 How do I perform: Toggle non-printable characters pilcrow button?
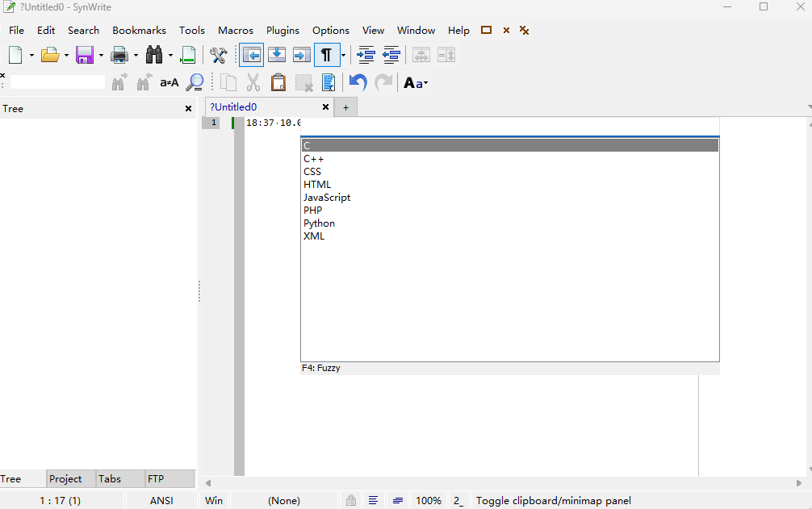pyautogui.click(x=327, y=55)
